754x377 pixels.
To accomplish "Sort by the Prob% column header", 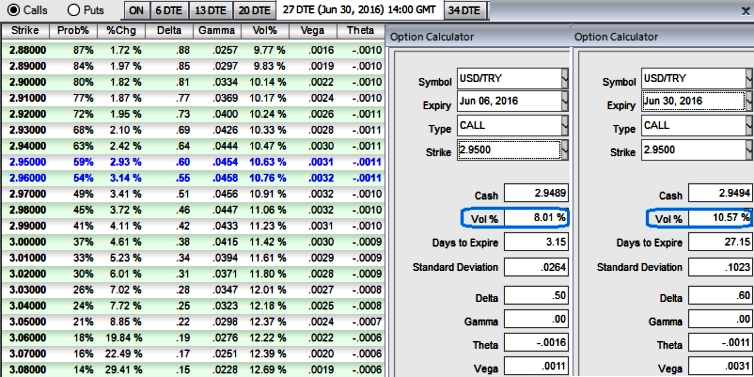I will 73,31.
